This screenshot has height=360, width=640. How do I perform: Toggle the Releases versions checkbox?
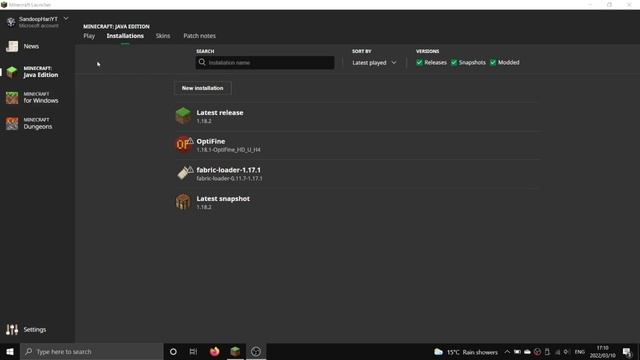tap(419, 62)
